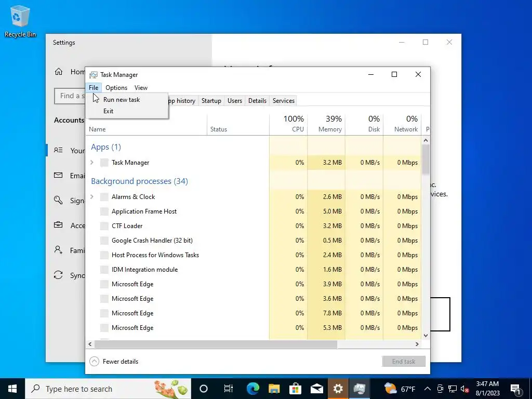
Task: Sort processes by CPU column header
Action: tap(288, 124)
